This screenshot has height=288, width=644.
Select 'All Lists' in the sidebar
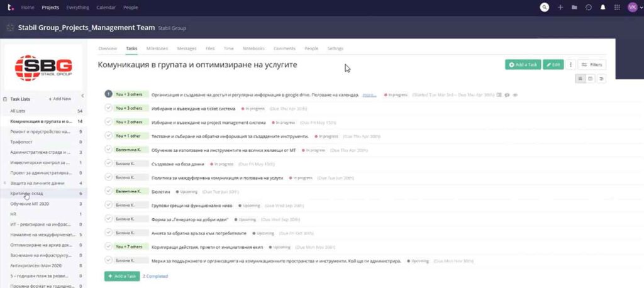tap(18, 111)
